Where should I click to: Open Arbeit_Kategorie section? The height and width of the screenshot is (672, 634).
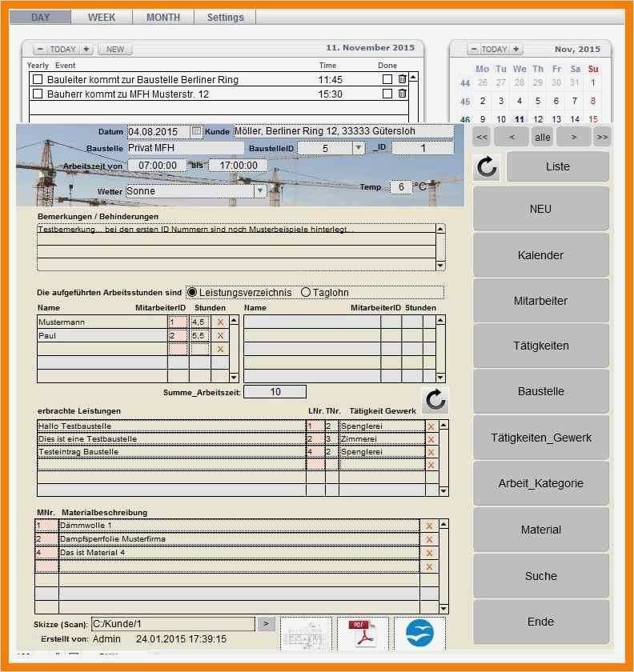pyautogui.click(x=540, y=483)
